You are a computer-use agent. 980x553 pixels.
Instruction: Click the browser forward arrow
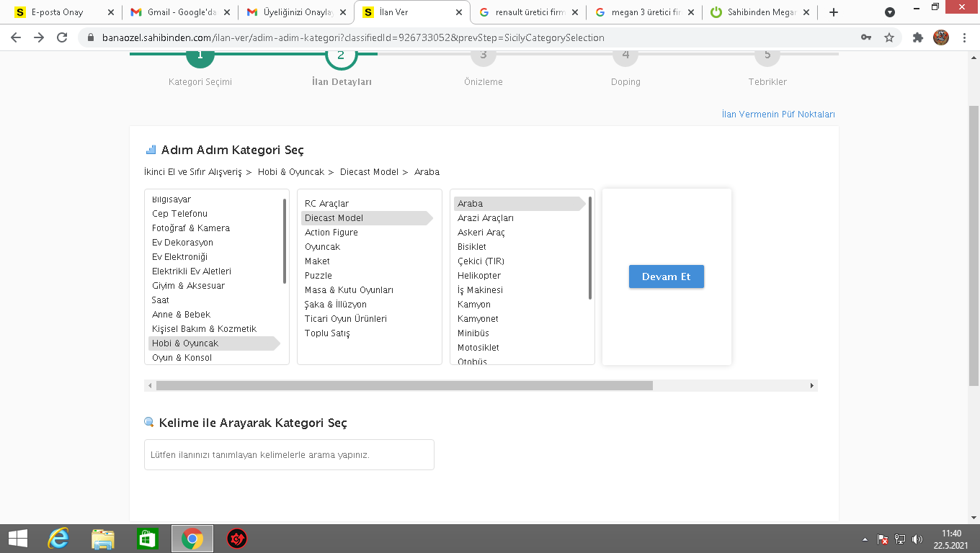pos(39,37)
